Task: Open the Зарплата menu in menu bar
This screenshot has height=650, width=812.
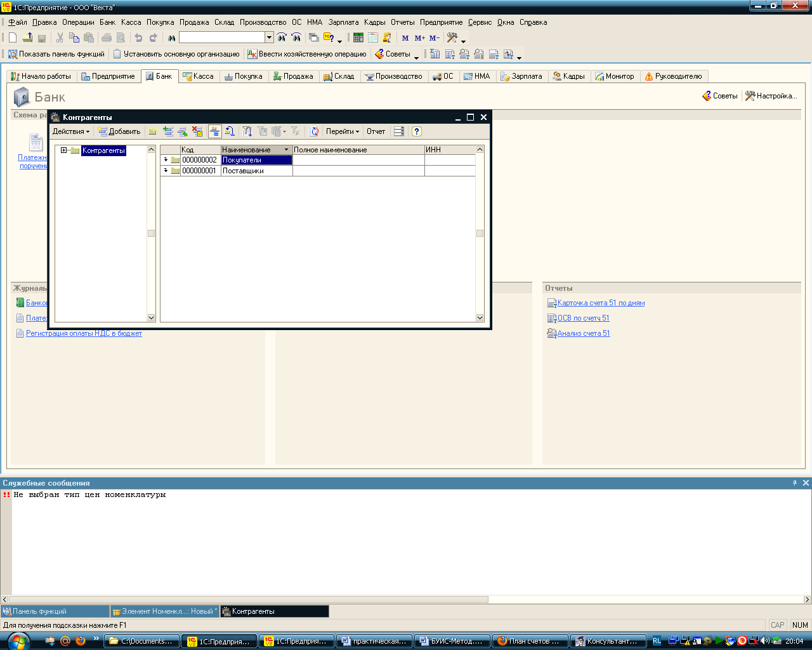Action: (343, 22)
